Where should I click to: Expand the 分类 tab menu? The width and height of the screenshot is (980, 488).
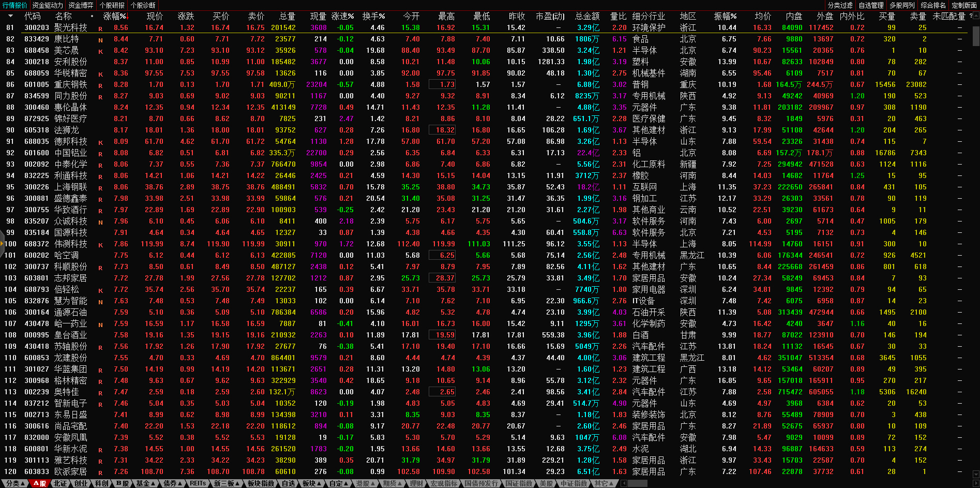click(15, 483)
